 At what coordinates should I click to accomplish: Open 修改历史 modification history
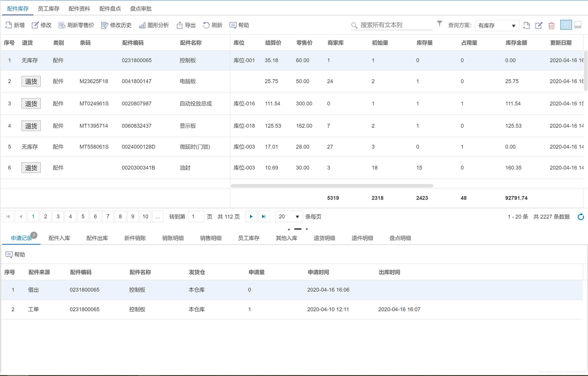point(104,25)
